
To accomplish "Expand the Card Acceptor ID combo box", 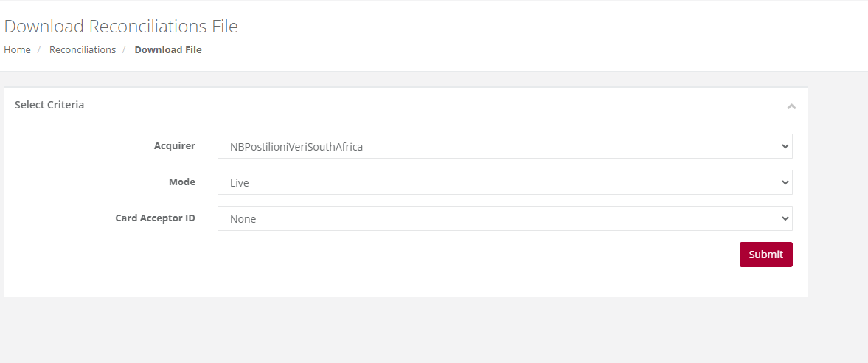I will 505,218.
